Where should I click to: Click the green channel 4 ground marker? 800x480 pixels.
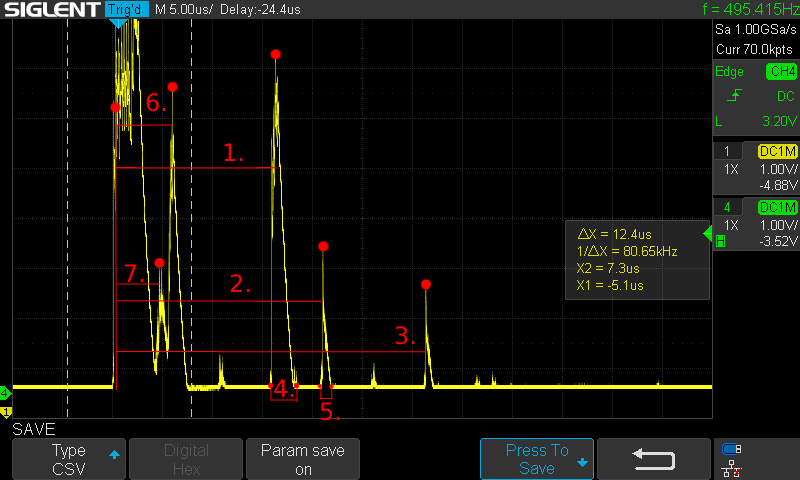(5, 393)
